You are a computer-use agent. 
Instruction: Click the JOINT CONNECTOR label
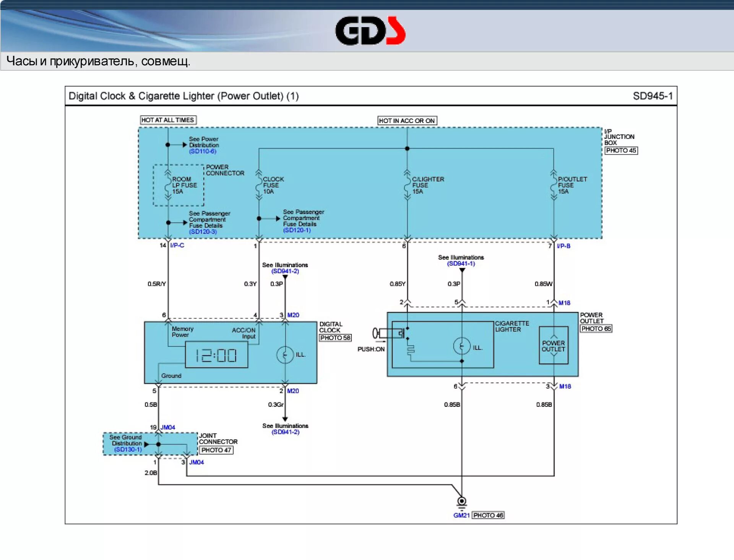pos(218,439)
